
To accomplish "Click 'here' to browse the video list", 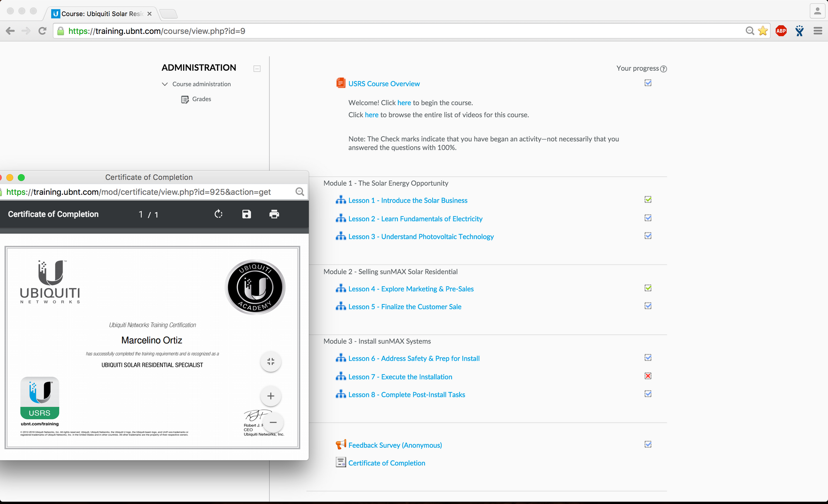I will pos(372,115).
